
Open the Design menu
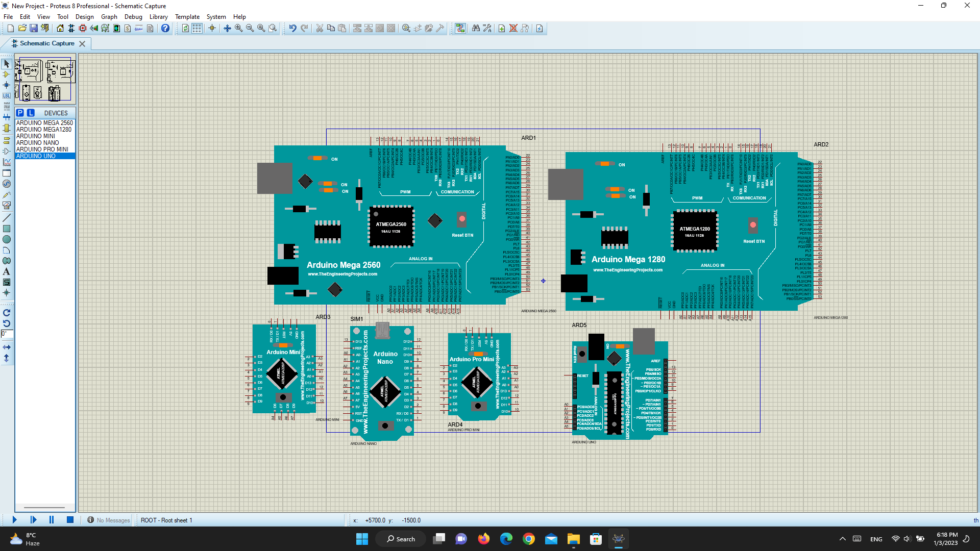(84, 17)
